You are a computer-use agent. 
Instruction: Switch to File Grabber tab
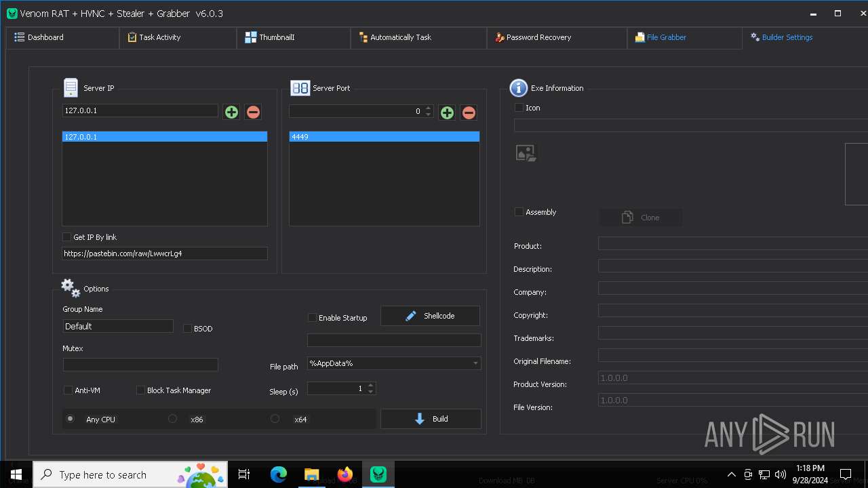[684, 37]
